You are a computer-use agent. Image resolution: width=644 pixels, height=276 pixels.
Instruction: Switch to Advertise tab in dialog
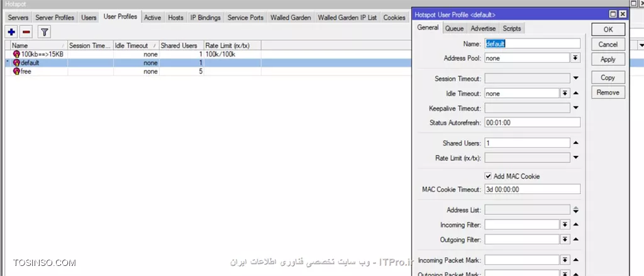pyautogui.click(x=483, y=28)
